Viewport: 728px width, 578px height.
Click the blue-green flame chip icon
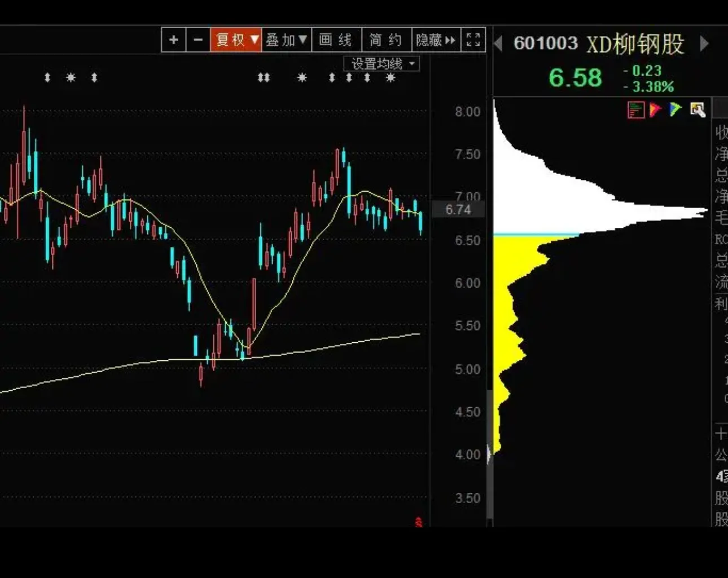click(675, 109)
